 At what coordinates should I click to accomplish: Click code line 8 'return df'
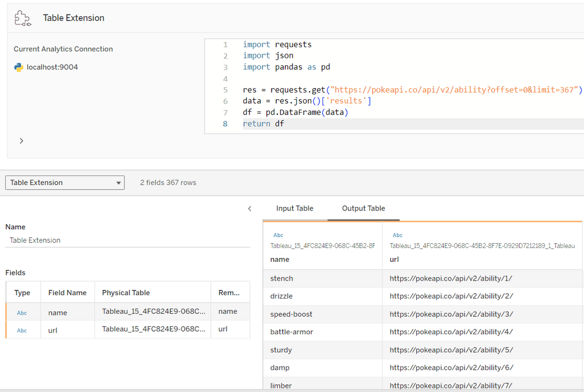point(263,124)
